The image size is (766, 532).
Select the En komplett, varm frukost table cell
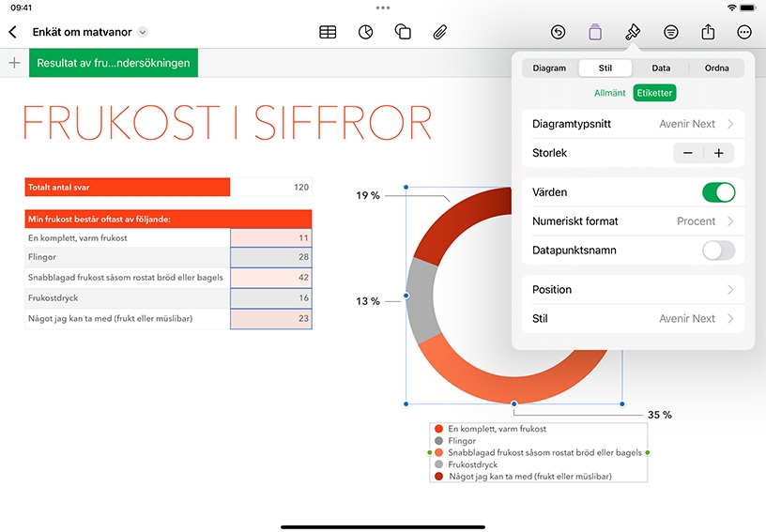(x=127, y=237)
